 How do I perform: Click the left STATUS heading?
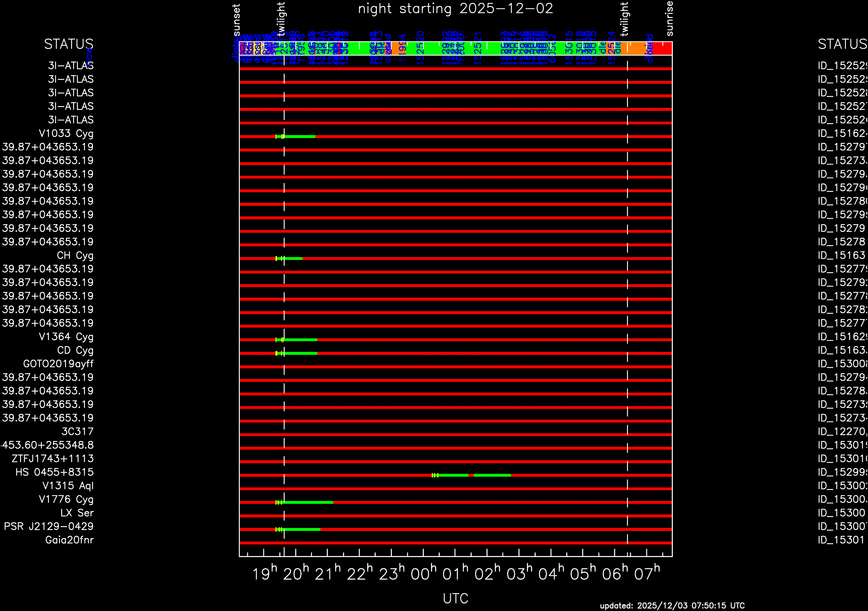click(68, 44)
